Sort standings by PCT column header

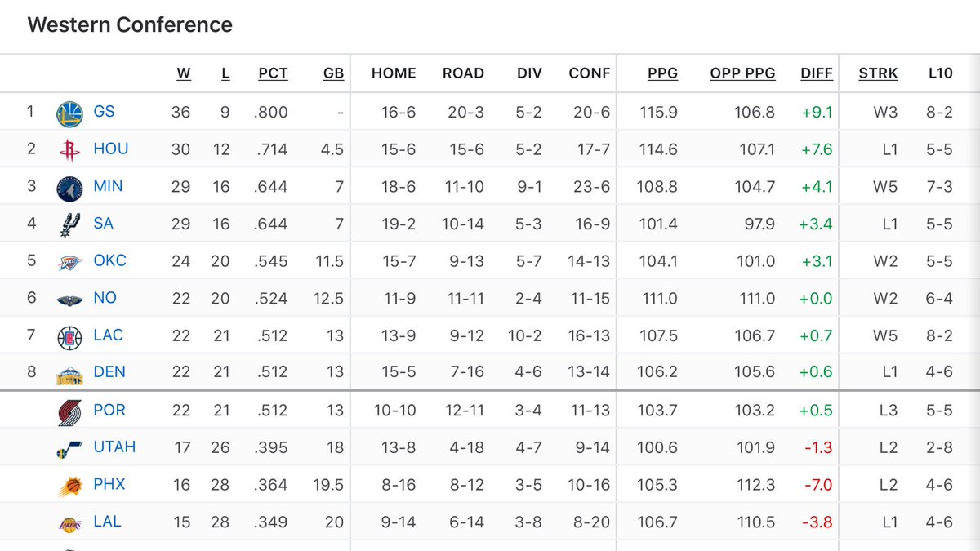click(273, 73)
